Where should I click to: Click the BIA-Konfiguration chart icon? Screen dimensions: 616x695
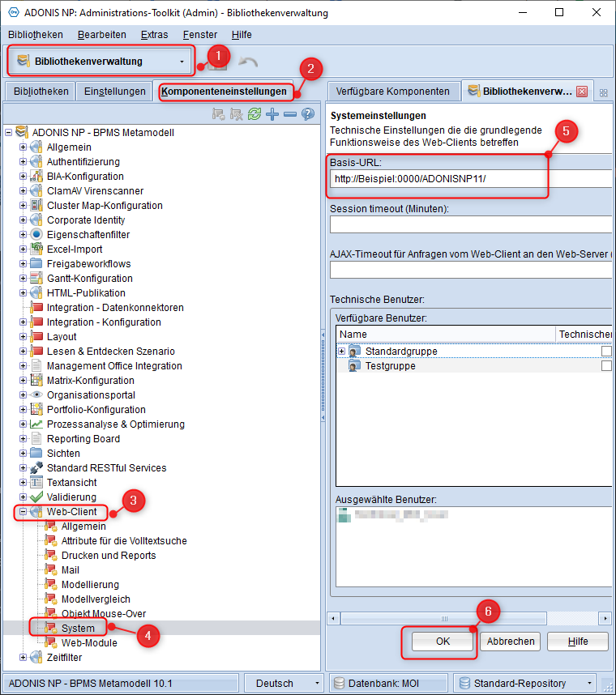(x=36, y=177)
